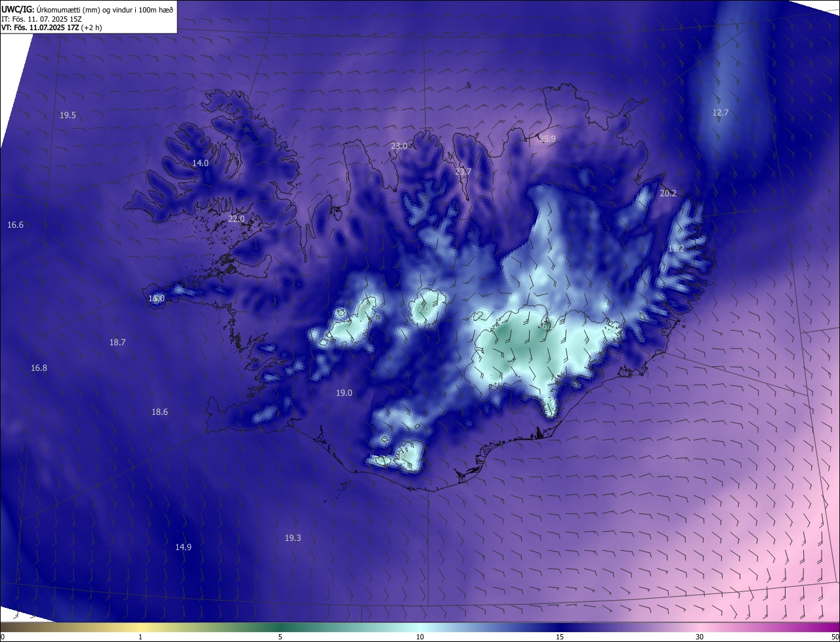Image resolution: width=840 pixels, height=642 pixels.
Task: Click the 50 tick on the color scale
Action: pos(835,637)
